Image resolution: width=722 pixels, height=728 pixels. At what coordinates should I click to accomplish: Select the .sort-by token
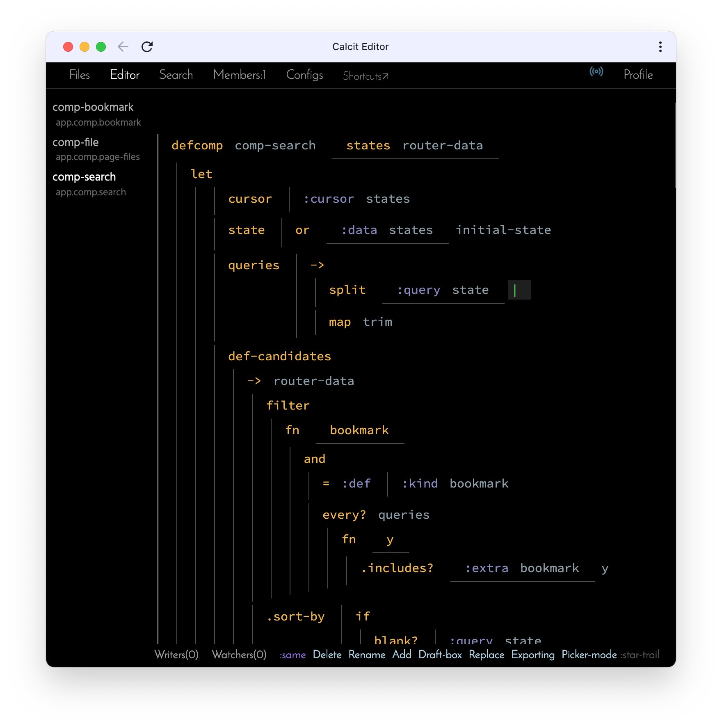tap(295, 616)
